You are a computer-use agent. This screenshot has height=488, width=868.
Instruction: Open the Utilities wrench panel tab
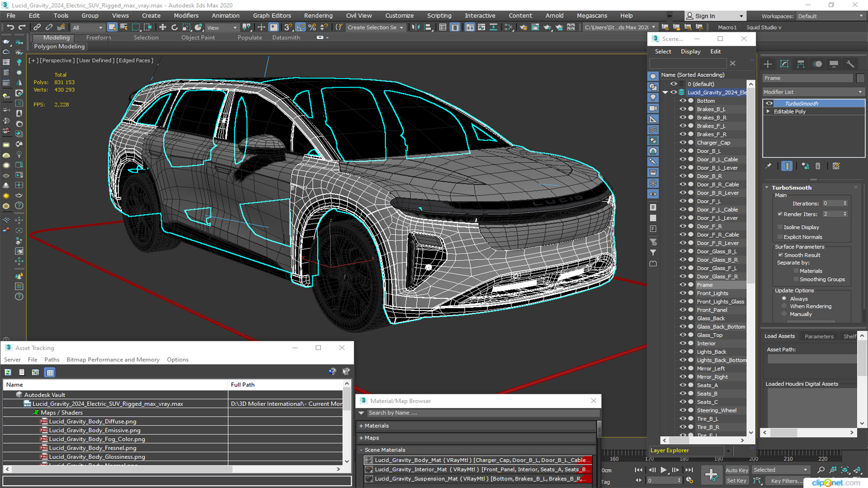click(850, 64)
